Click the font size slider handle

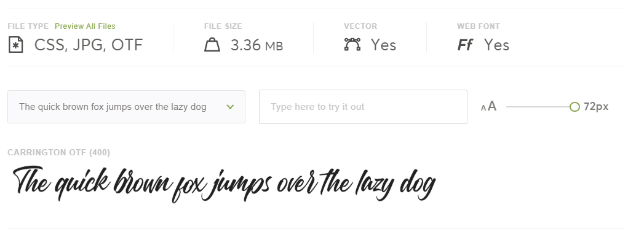(574, 107)
